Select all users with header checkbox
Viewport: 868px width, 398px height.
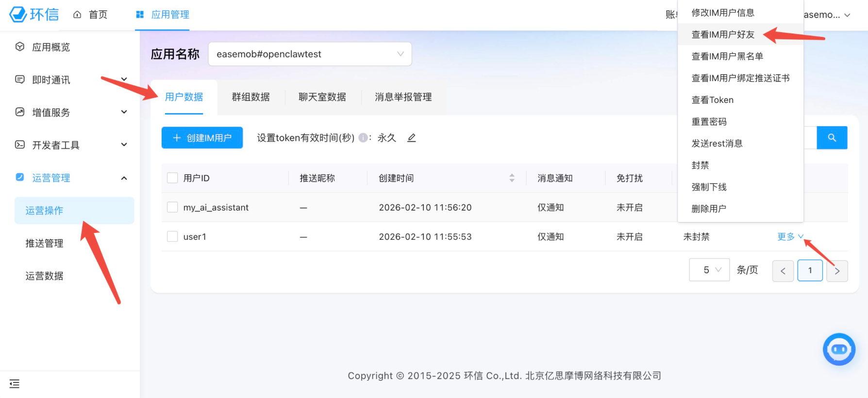coord(172,178)
